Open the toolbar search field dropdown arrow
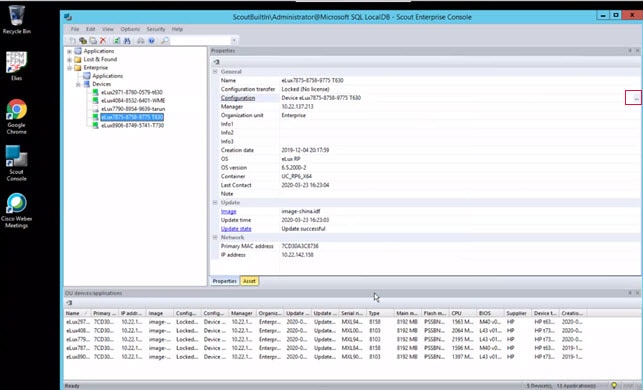The width and height of the screenshot is (643, 390). pos(234,40)
